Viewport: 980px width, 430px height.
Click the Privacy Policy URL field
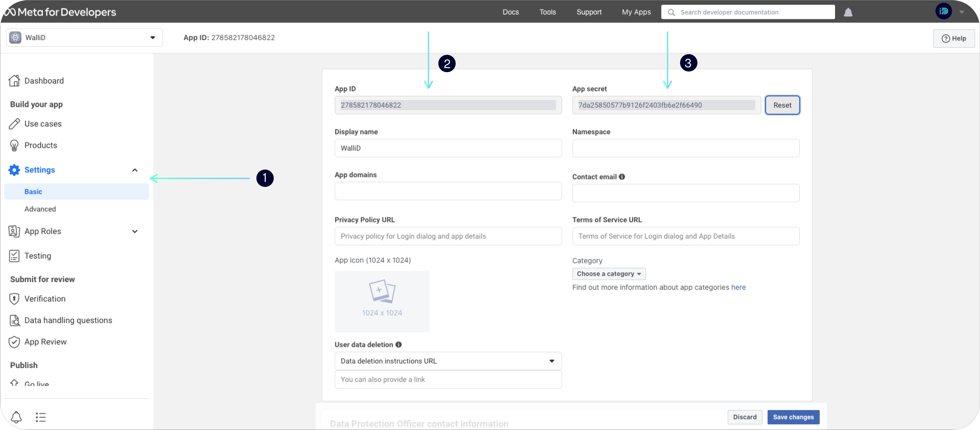448,236
